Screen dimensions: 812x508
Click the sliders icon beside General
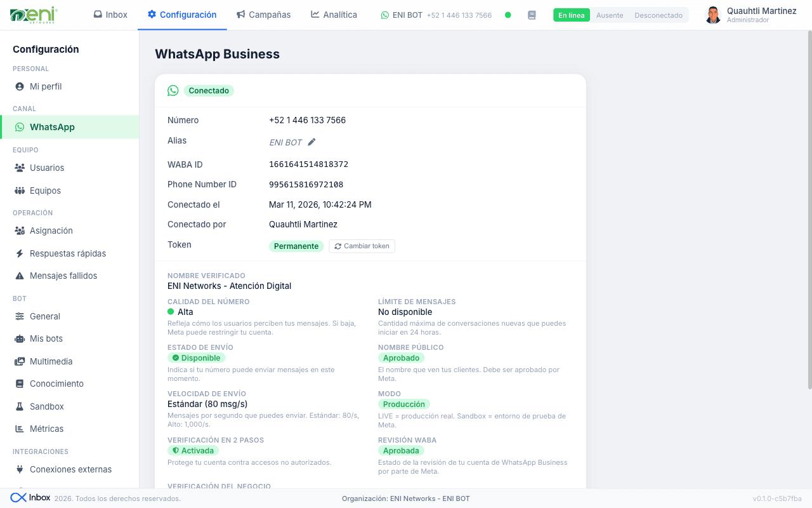tap(20, 316)
